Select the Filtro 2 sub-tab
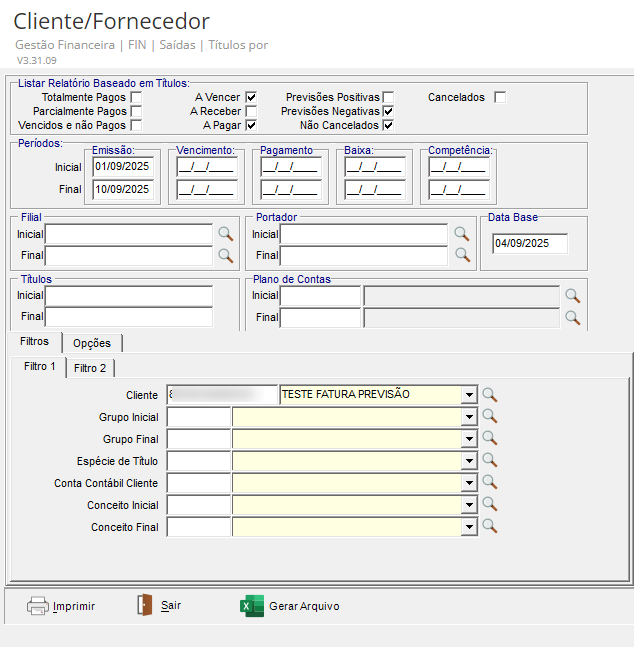Screen dimensions: 634x647 click(90, 368)
